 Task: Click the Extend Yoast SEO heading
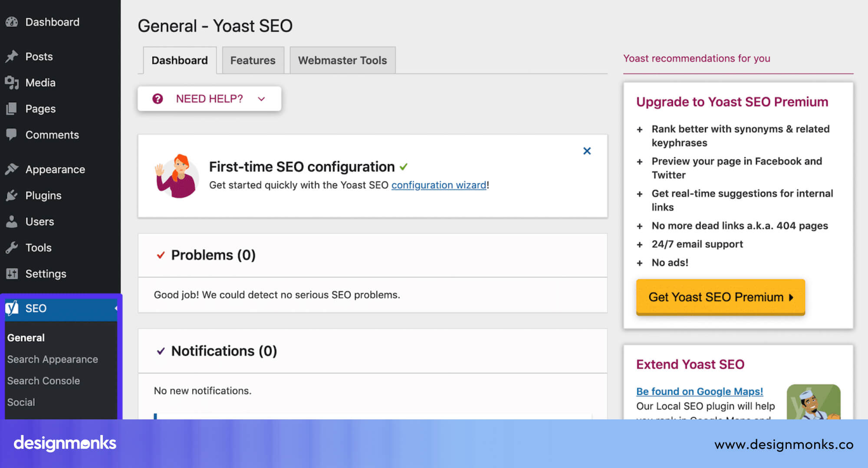[x=690, y=364]
